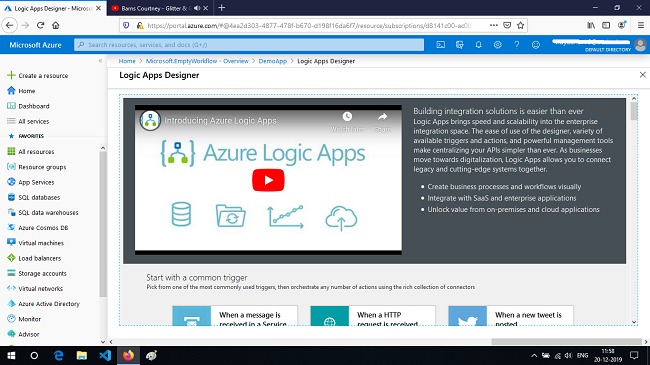Play the Azure Logic Apps video

268,180
